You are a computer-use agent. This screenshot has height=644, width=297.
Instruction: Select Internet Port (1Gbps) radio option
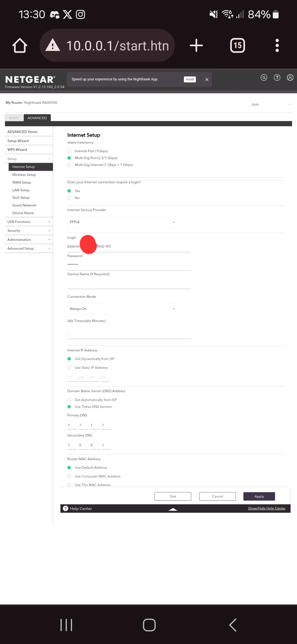pos(69,151)
